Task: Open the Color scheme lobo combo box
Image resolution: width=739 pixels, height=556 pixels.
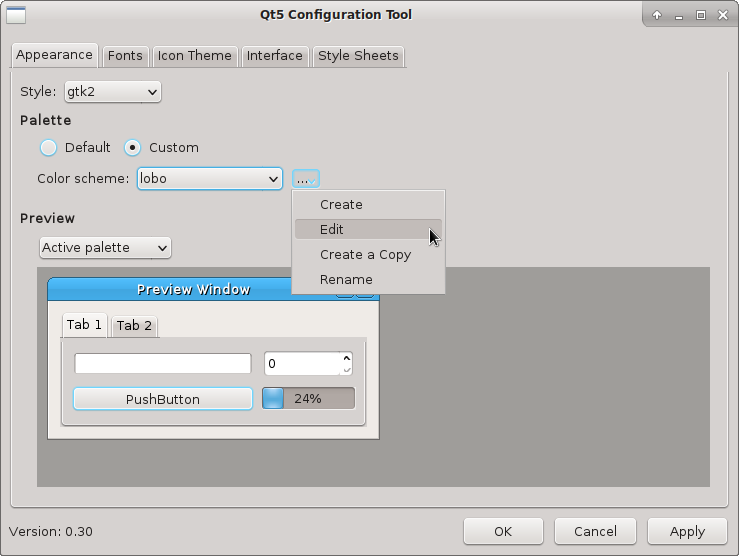Action: [x=210, y=179]
